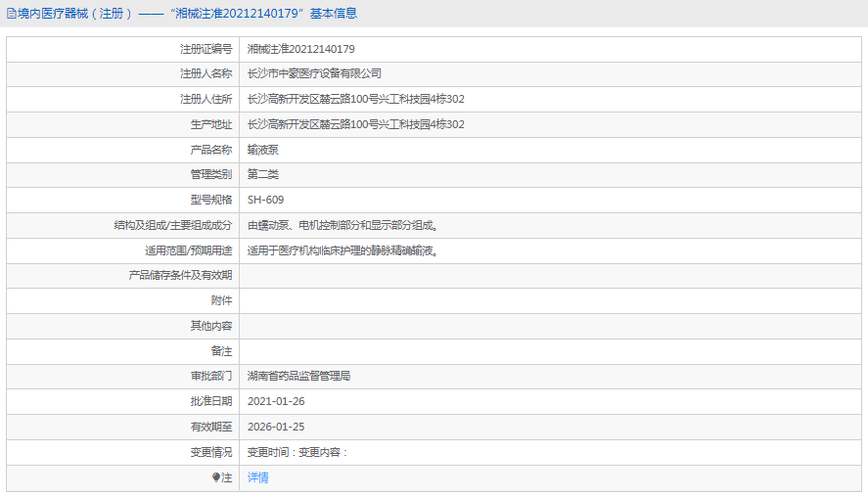
Task: Click the 产品名称 label
Action: click(211, 150)
